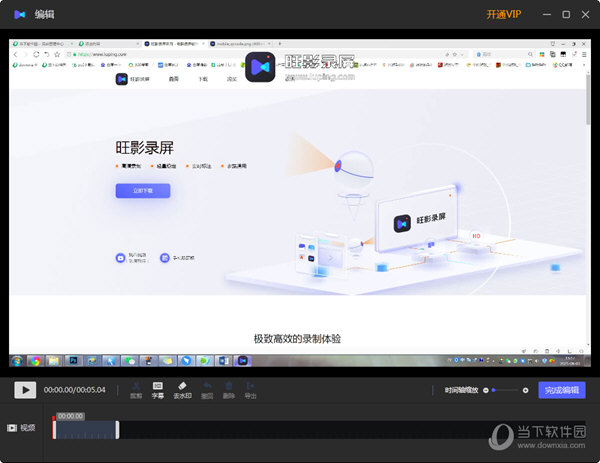Click the video preview frame
The image size is (600, 463).
pyautogui.click(x=300, y=203)
